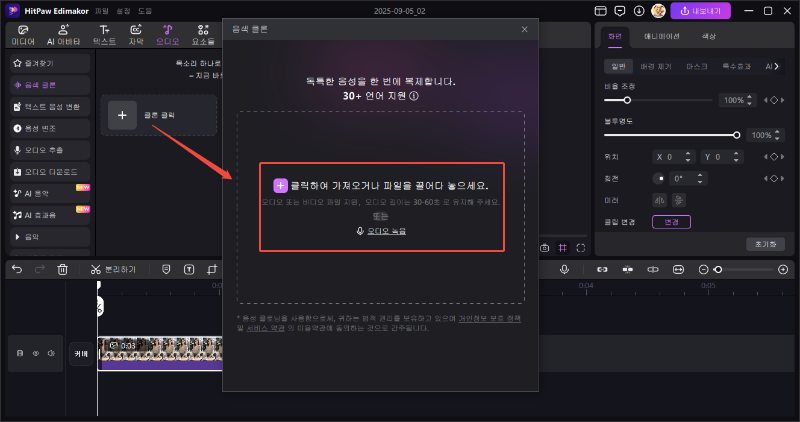Open the 도움 help menu
The image size is (800, 422).
(145, 11)
